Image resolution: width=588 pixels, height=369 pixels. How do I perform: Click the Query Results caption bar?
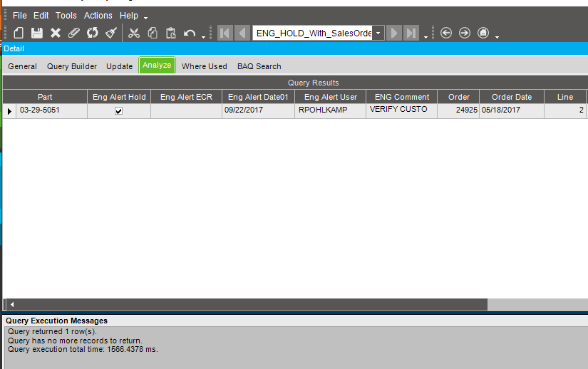(296, 83)
